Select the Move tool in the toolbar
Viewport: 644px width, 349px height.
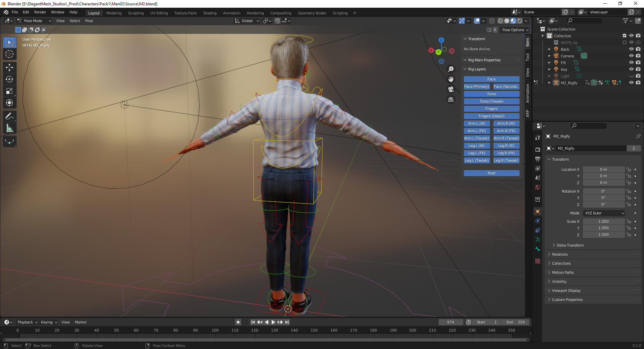[x=9, y=67]
